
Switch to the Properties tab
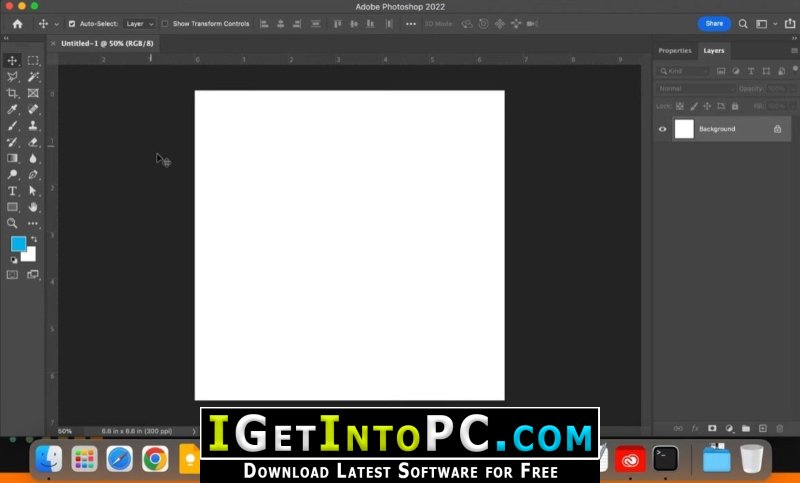(x=674, y=50)
